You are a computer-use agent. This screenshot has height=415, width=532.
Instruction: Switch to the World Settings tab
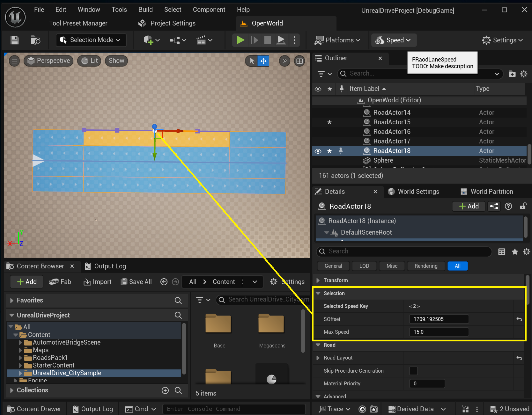pos(414,192)
